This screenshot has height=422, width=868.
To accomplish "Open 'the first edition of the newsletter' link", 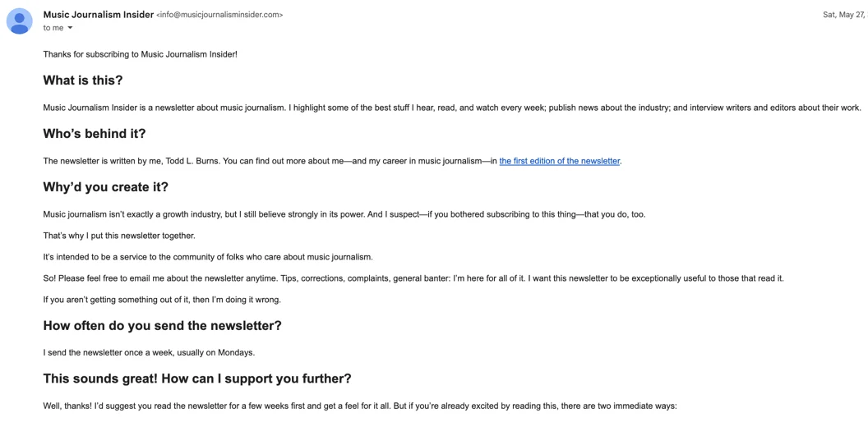I will [559, 161].
